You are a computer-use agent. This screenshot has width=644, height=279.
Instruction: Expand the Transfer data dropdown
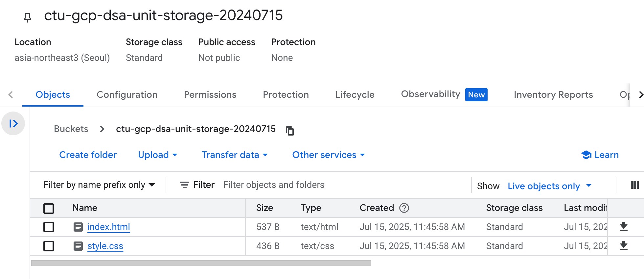coord(235,155)
